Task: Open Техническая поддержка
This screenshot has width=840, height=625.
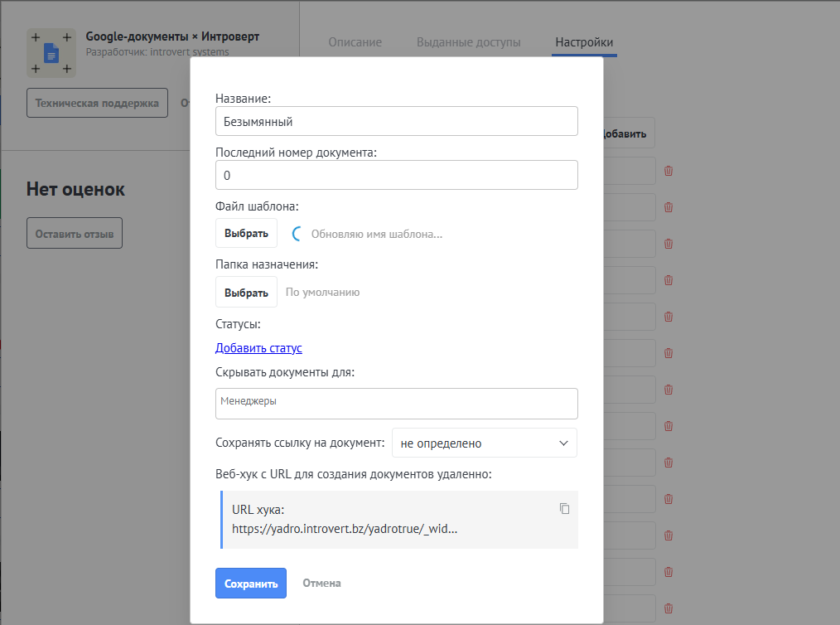Action: 97,103
